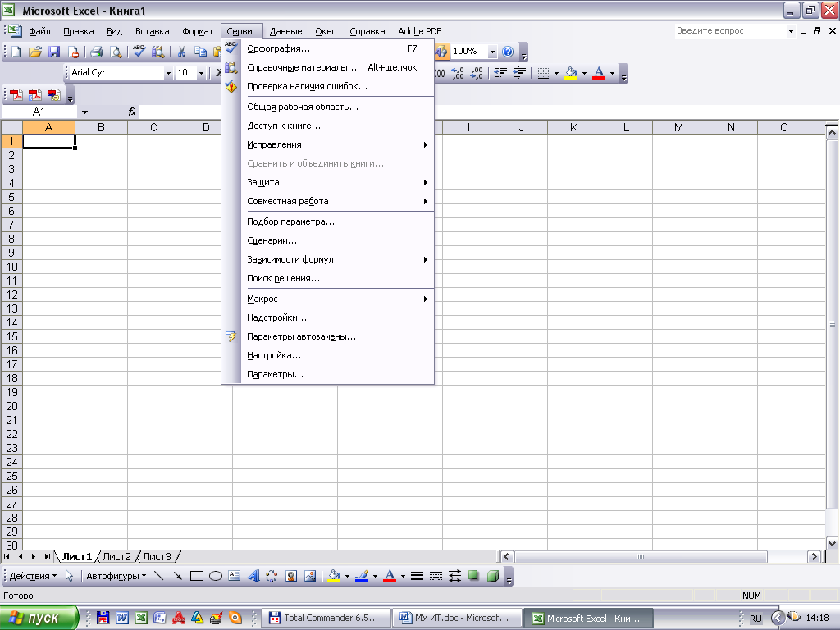Click the пуск Start button

(x=39, y=619)
